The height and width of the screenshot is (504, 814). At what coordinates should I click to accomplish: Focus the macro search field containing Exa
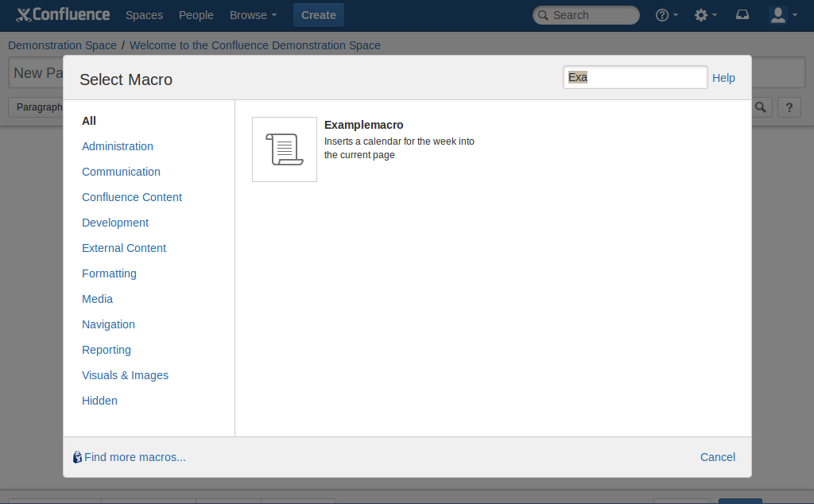click(x=634, y=78)
